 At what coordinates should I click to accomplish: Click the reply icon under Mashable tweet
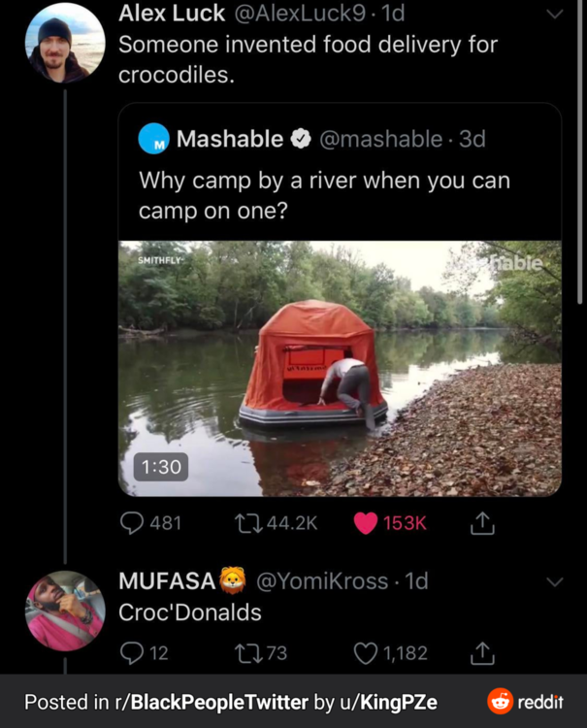(x=132, y=523)
